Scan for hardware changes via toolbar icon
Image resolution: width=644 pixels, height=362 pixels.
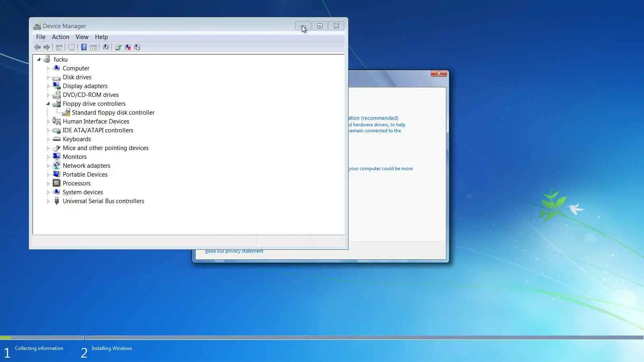click(x=106, y=47)
